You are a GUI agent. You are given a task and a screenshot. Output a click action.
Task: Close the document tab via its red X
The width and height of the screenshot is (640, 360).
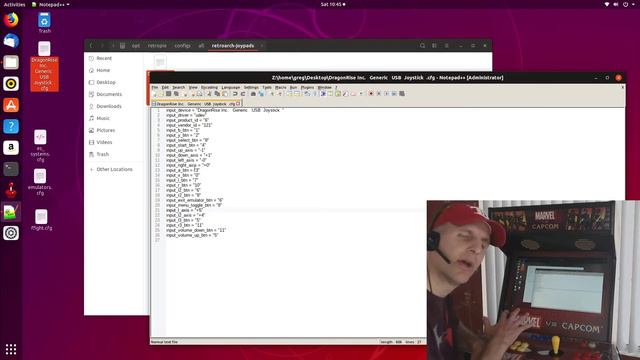pos(238,104)
